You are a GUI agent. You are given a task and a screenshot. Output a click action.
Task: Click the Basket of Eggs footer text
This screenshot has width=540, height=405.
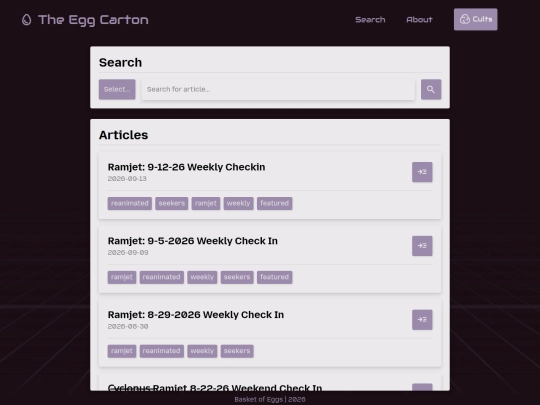point(270,399)
